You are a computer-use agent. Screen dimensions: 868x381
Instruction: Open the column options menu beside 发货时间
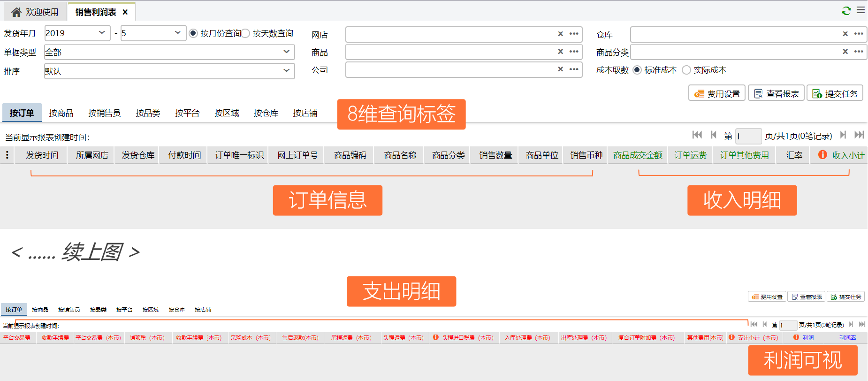7,155
